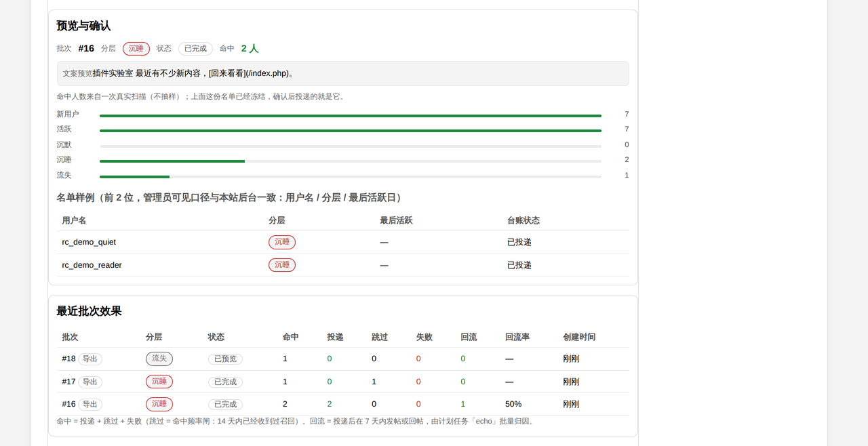Click the 新用户 progress bar
The height and width of the screenshot is (446, 868).
point(351,116)
